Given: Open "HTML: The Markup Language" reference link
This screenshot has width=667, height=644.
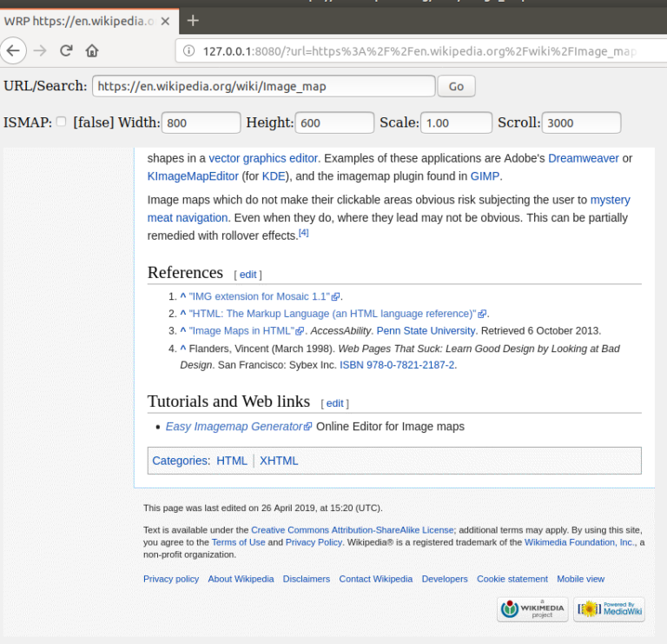Looking at the screenshot, I should tap(333, 314).
